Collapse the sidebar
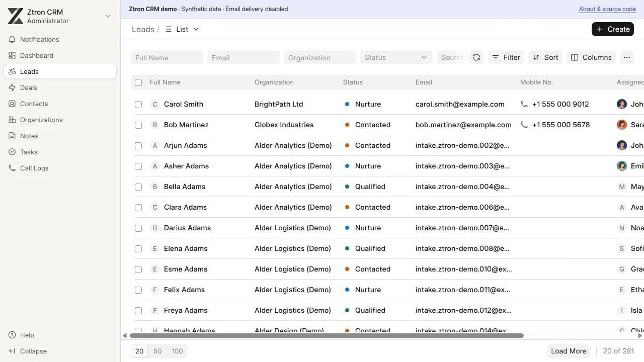Screen dimensions: 644x362 pyautogui.click(x=60, y=351)
